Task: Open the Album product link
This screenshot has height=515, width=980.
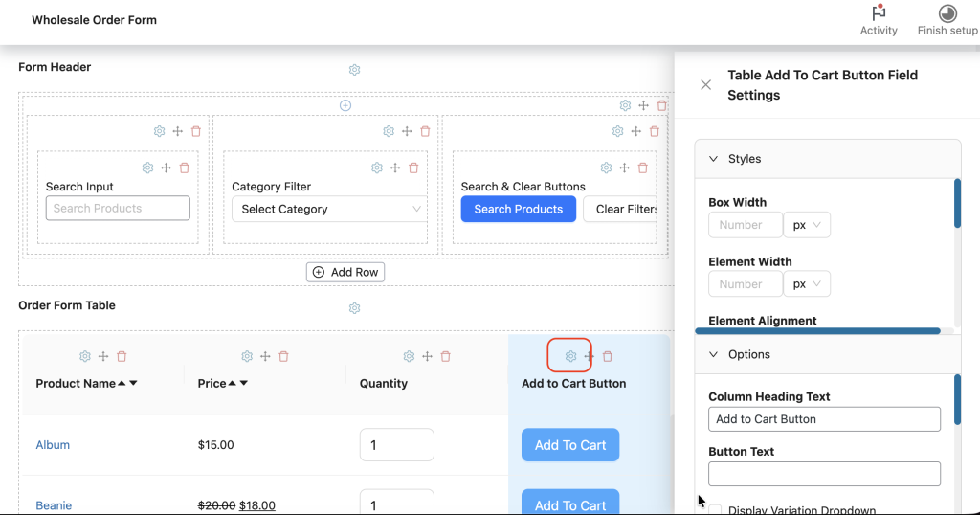Action: pyautogui.click(x=53, y=445)
